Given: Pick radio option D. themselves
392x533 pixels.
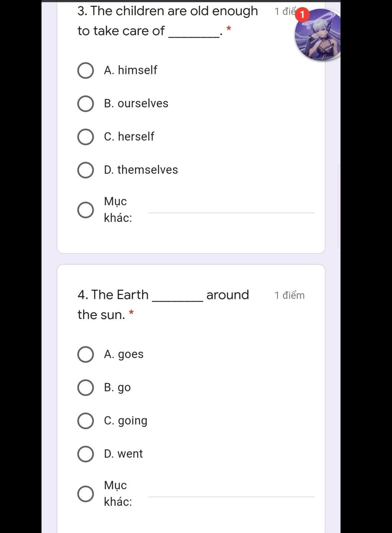Looking at the screenshot, I should coord(85,170).
